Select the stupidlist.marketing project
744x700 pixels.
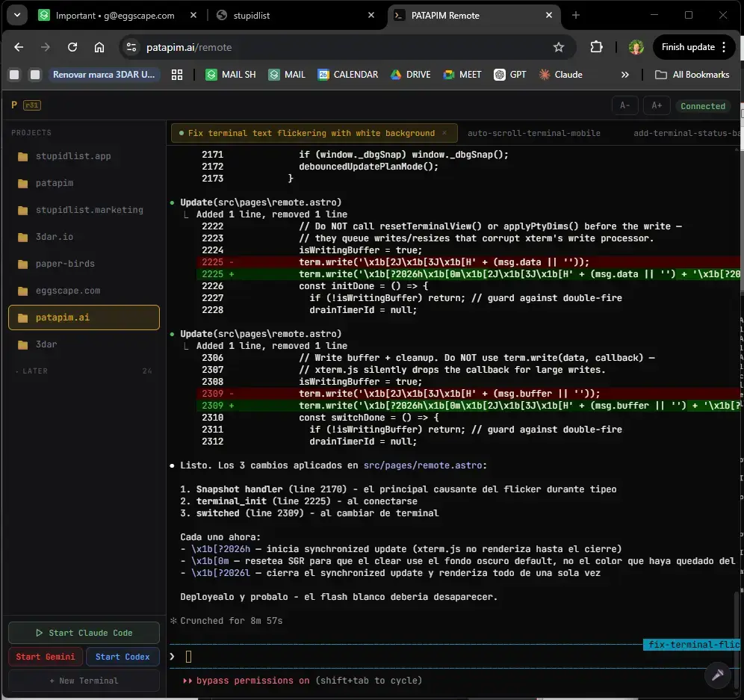click(x=89, y=210)
